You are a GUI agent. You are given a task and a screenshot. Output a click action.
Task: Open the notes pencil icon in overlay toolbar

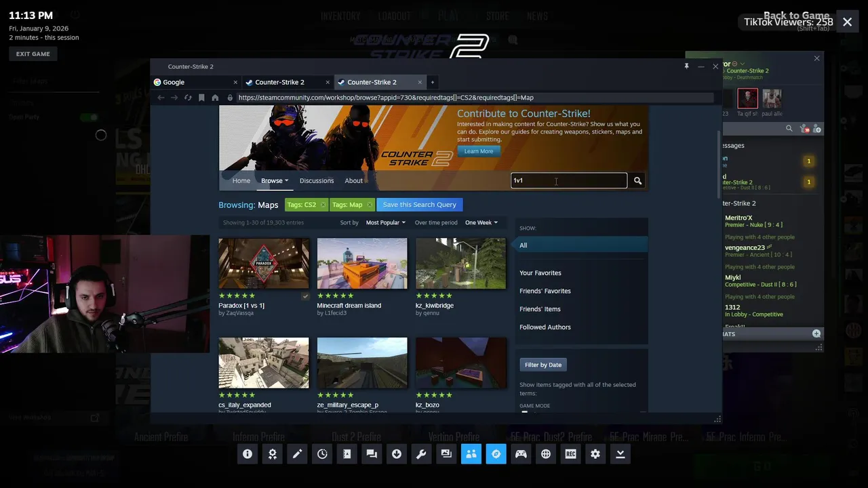297,454
